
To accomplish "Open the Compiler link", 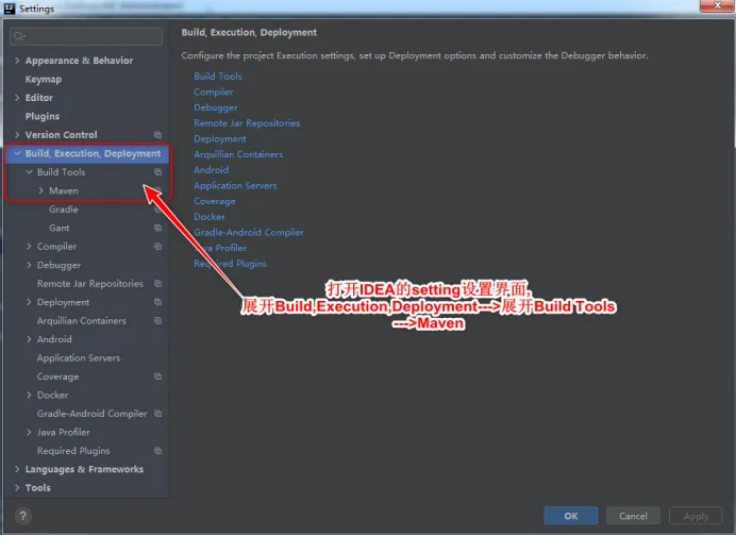I will point(213,92).
